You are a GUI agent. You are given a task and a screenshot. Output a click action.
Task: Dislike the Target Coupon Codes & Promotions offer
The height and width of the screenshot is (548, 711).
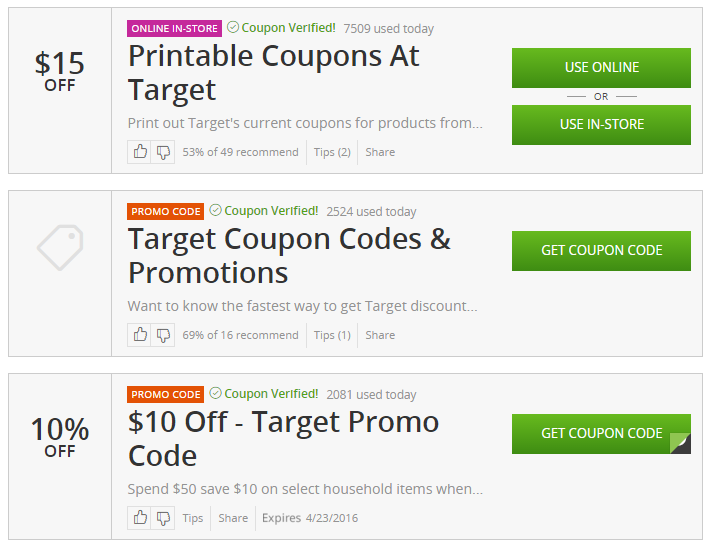pyautogui.click(x=163, y=335)
